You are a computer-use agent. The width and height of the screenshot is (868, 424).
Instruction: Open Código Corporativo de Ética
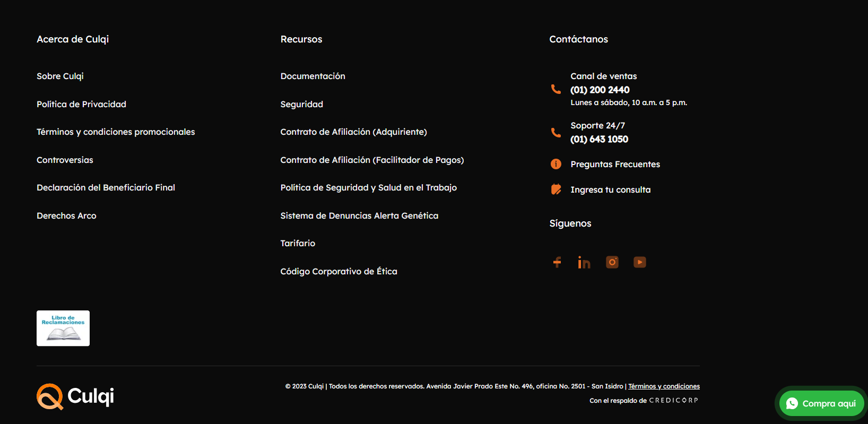(338, 272)
